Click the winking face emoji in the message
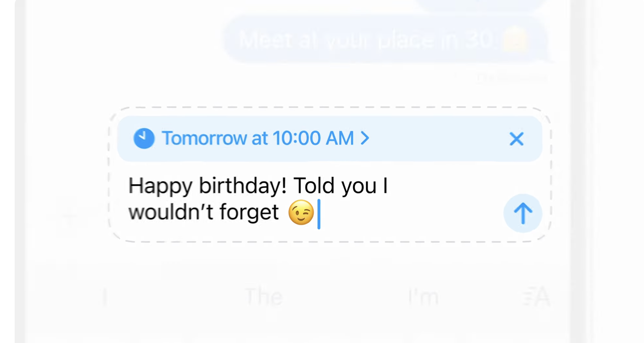Image resolution: width=644 pixels, height=343 pixels. [x=301, y=213]
